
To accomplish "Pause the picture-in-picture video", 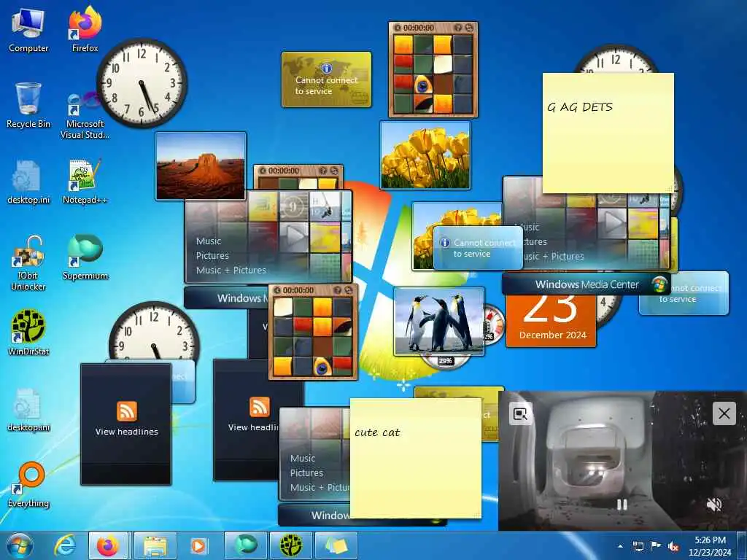I will pos(622,505).
